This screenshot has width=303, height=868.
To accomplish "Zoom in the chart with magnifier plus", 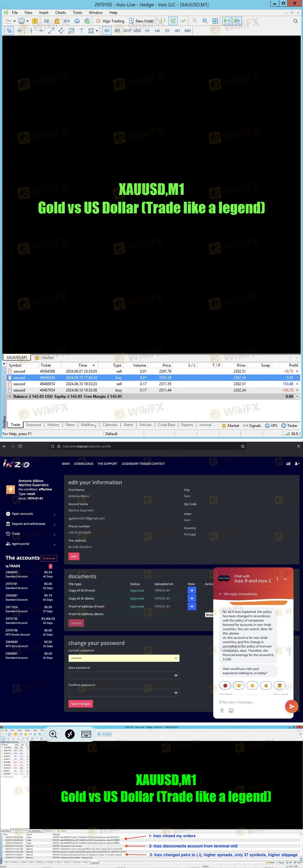I will click(195, 21).
